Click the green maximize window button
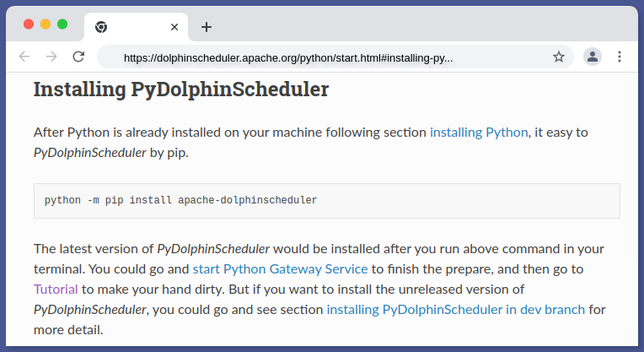The height and width of the screenshot is (352, 644). pos(62,24)
